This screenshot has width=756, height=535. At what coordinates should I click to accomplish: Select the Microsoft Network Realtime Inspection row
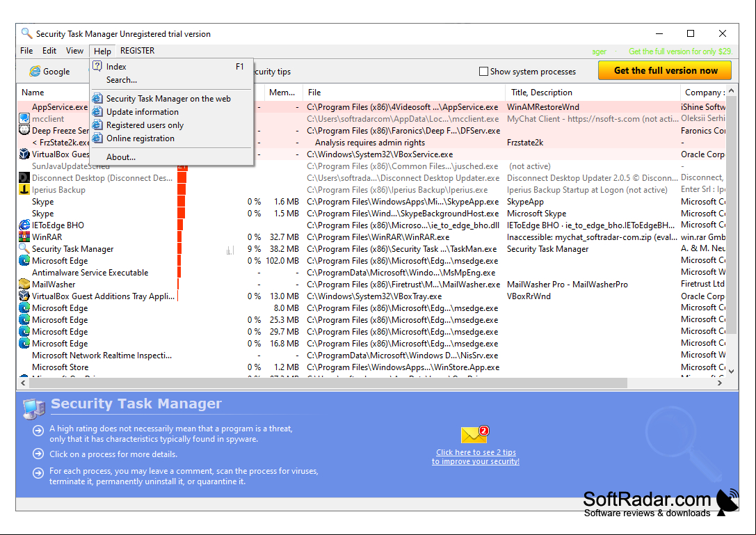[x=371, y=355]
